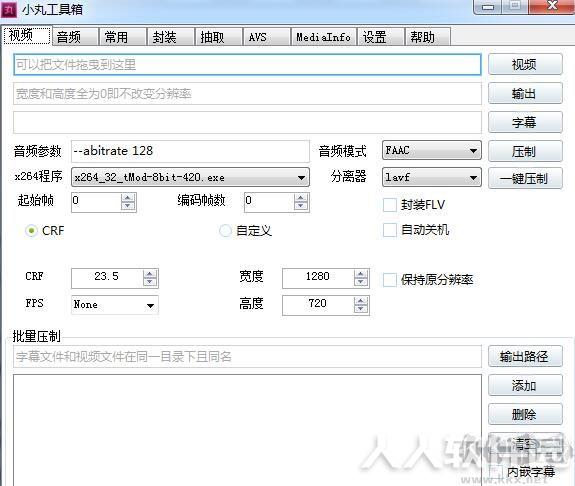Click the 删除 button

point(525,414)
